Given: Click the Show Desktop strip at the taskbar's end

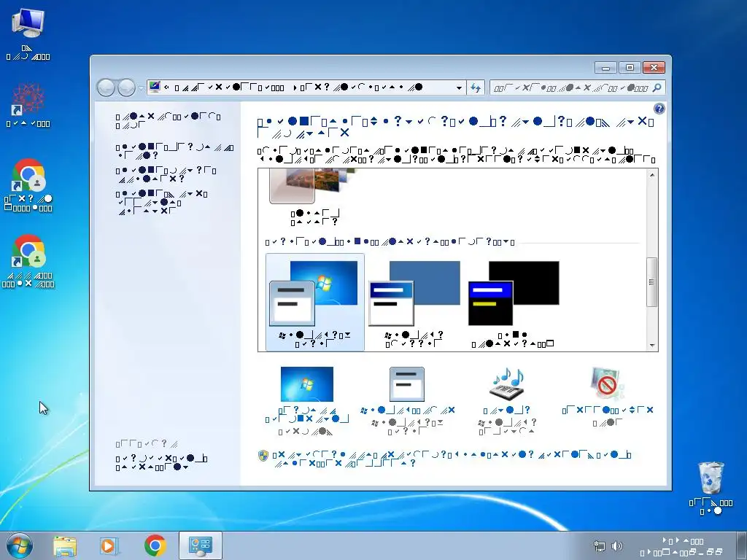Looking at the screenshot, I should (x=741, y=545).
